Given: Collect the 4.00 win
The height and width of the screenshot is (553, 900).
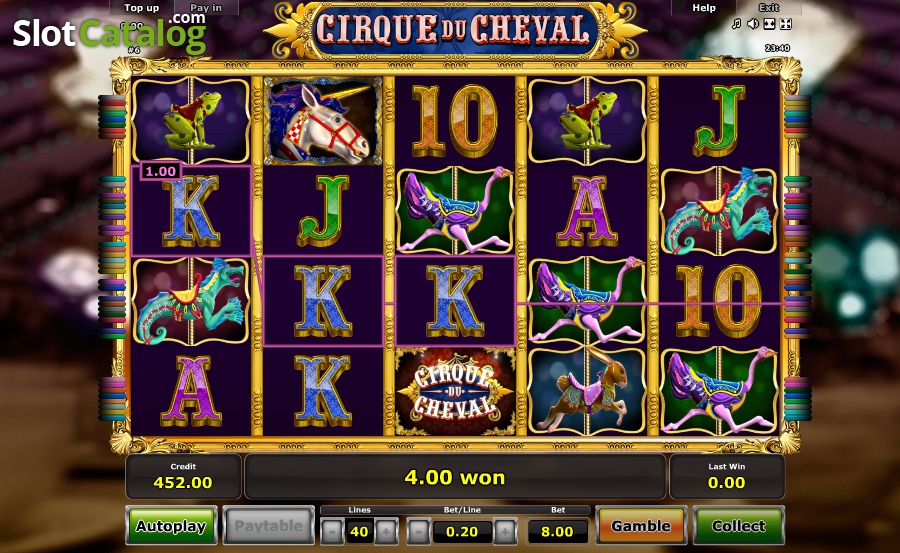Looking at the screenshot, I should [738, 525].
